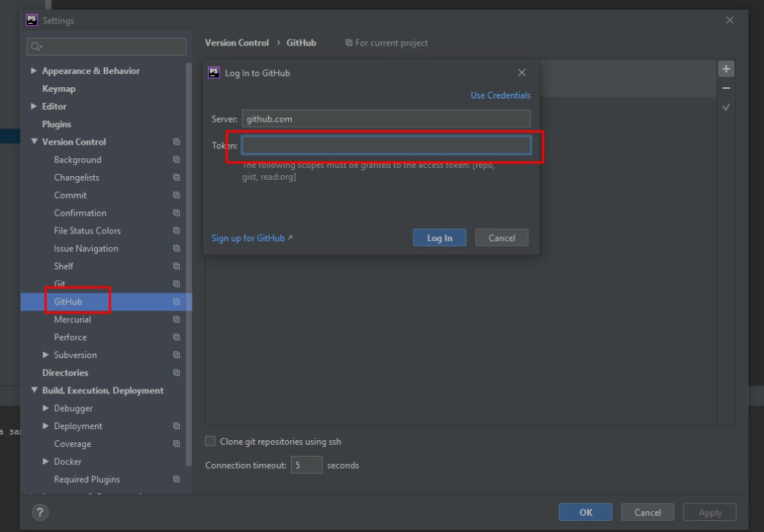Select Issue Navigation in the tree
Viewport: 764px width, 532px height.
coord(86,248)
